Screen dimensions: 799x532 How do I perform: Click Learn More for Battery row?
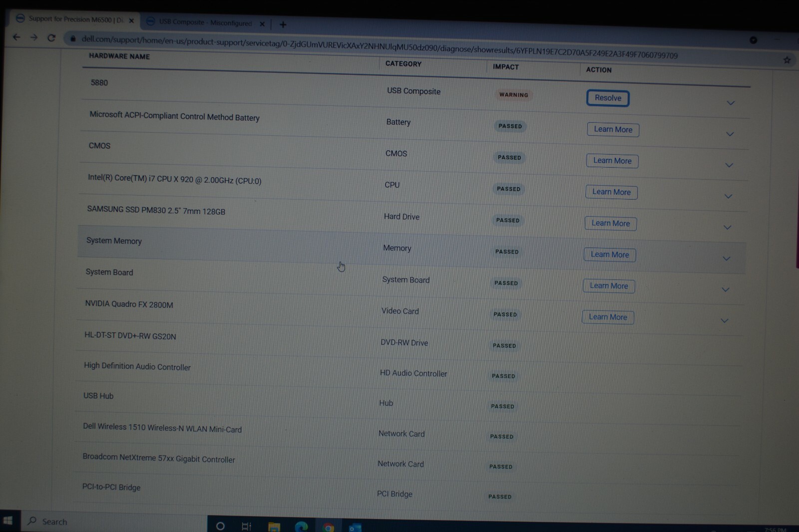[613, 130]
